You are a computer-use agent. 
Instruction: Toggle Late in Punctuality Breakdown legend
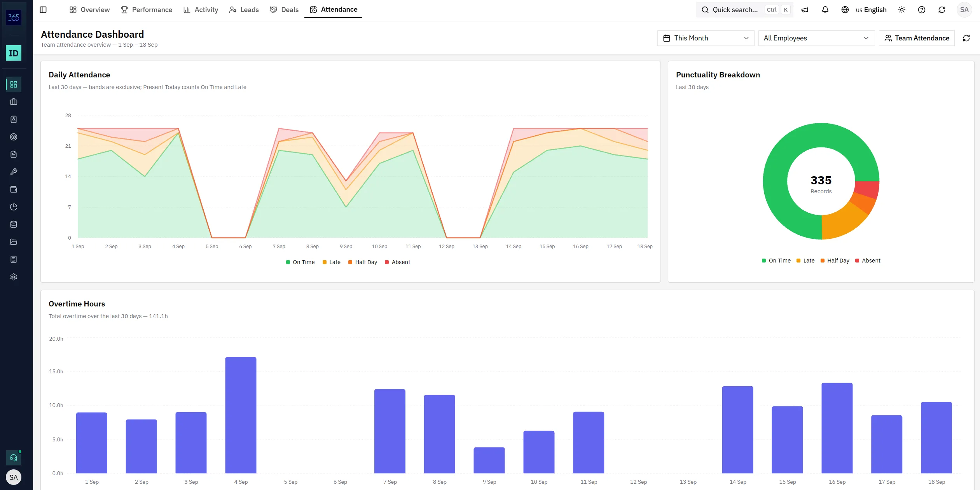tap(805, 261)
